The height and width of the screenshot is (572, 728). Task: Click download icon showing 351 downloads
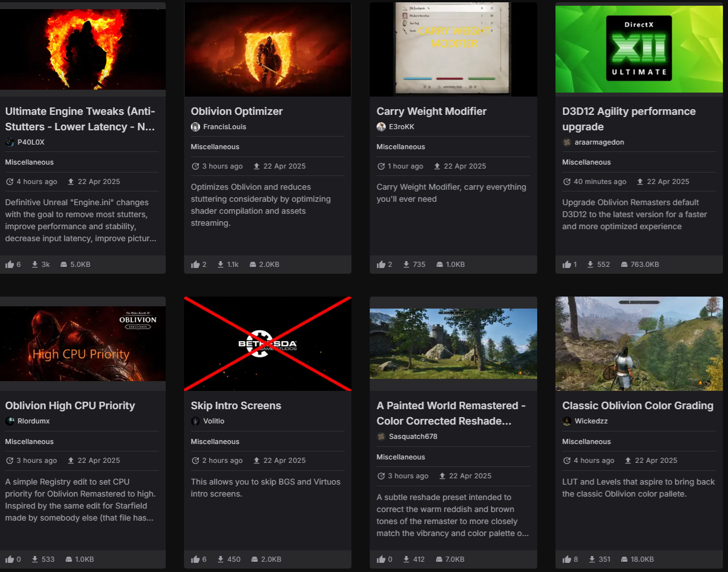click(592, 559)
